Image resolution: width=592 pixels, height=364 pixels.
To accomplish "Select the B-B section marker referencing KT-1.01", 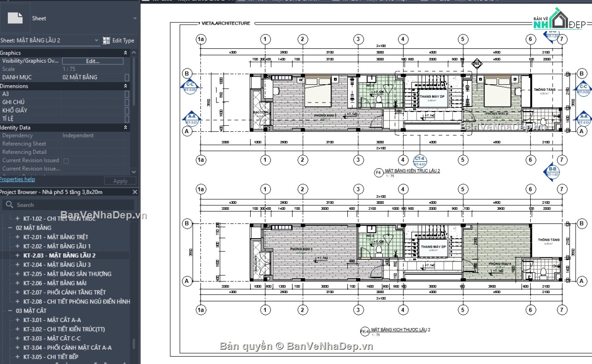I will (x=552, y=171).
